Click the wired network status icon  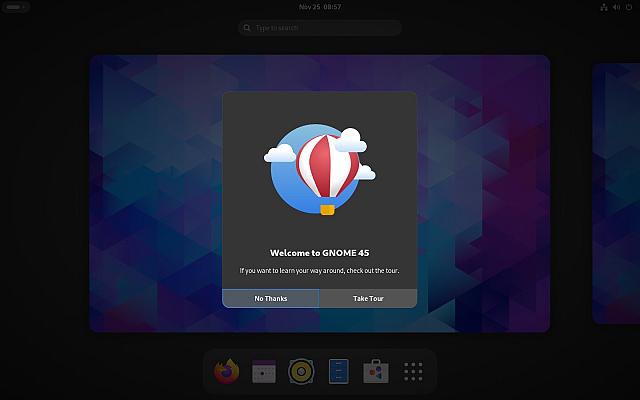(x=604, y=7)
